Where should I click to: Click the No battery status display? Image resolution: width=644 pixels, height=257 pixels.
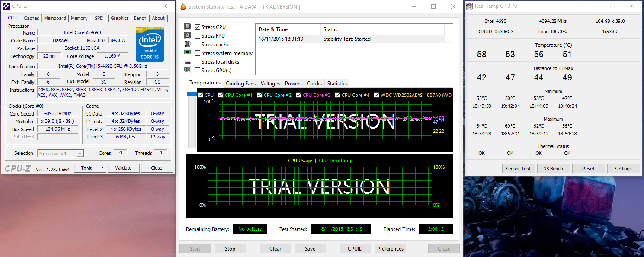[250, 229]
